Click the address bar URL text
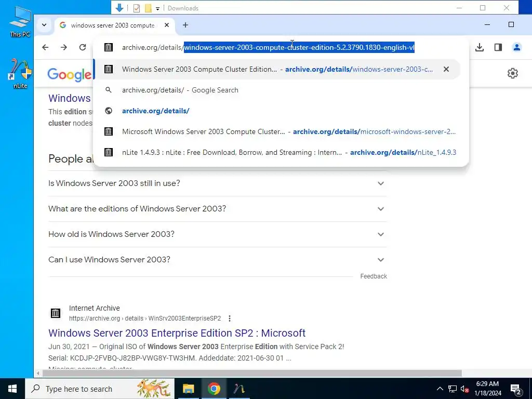This screenshot has height=399, width=532. [268, 47]
